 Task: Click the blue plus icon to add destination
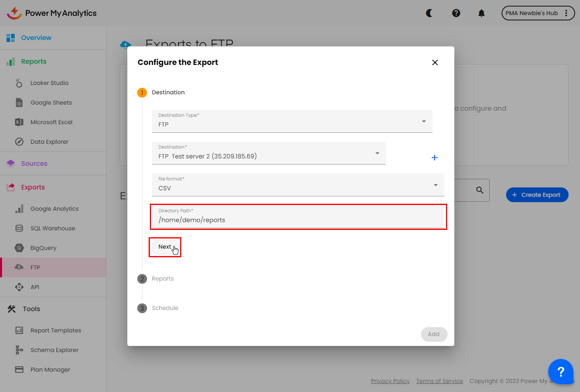click(435, 158)
